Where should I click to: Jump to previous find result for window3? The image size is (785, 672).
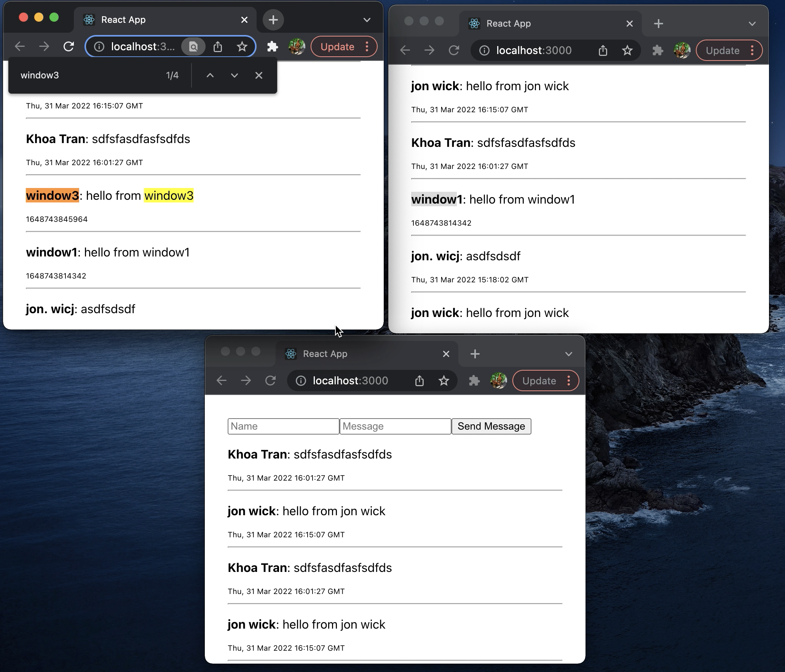(210, 75)
